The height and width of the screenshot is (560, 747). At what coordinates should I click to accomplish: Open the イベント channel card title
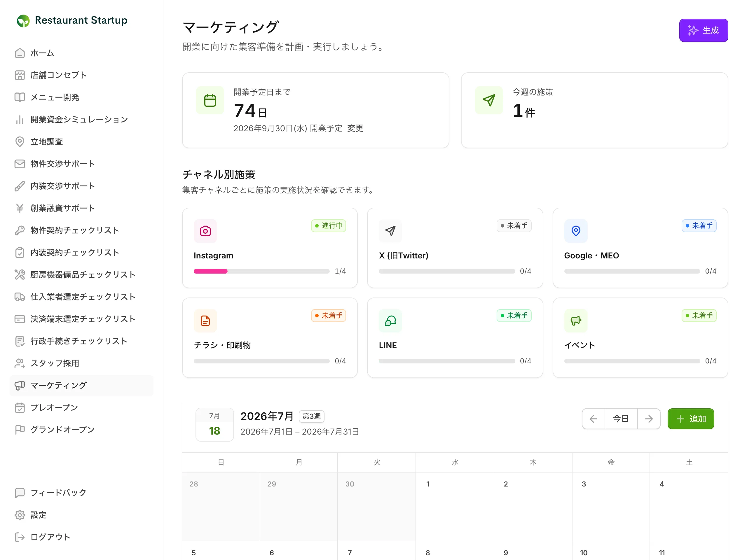point(580,345)
